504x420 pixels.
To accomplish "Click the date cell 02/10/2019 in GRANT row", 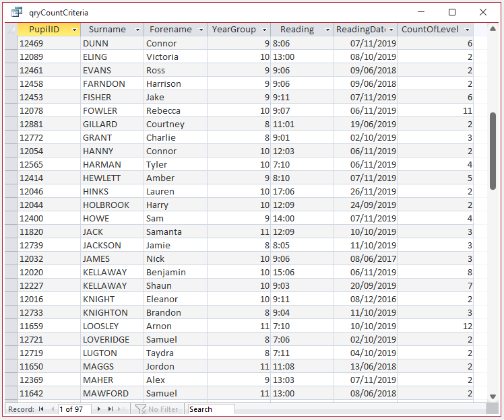I will pos(365,137).
